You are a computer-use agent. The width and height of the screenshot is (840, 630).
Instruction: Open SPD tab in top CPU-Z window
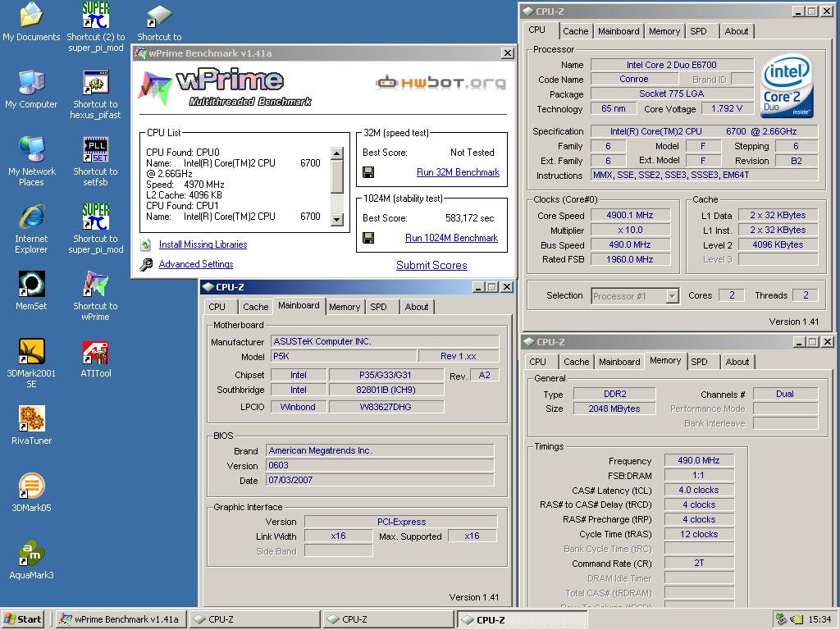(698, 32)
